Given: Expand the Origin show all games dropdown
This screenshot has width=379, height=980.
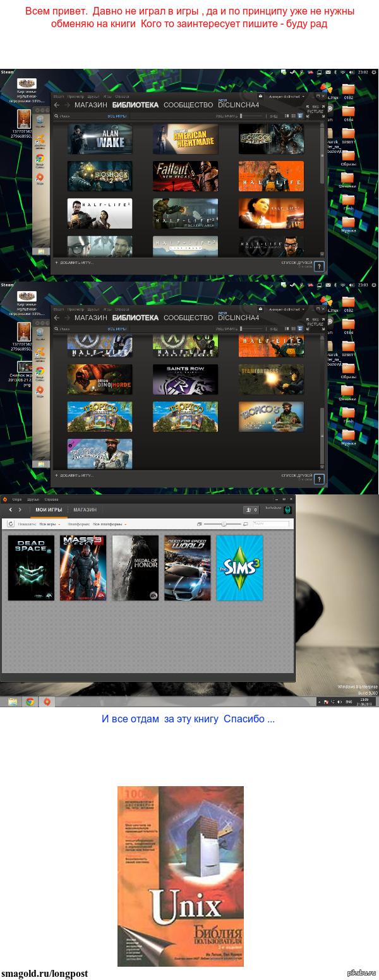Looking at the screenshot, I should pos(50,524).
